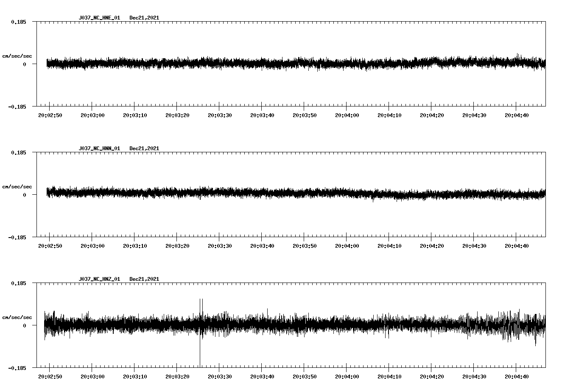Screen dimensions: 576x392
Task: Click the -0.185 lower limit on the HNN axis
Action: tap(17, 238)
